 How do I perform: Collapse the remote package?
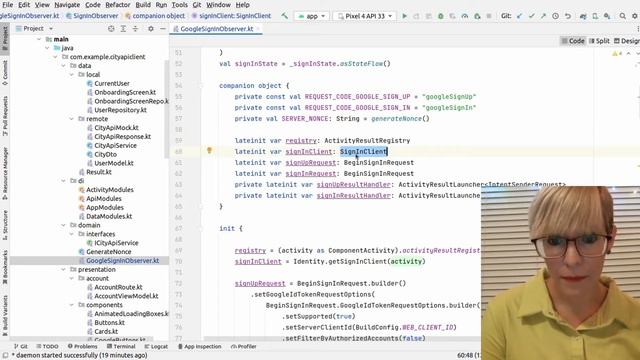[x=72, y=119]
